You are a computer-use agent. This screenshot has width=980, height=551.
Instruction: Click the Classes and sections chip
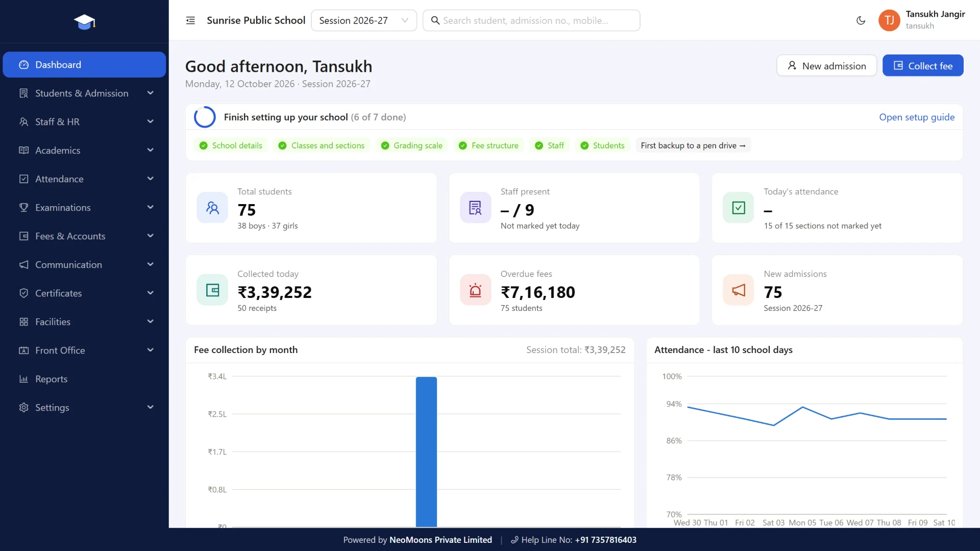pos(322,145)
